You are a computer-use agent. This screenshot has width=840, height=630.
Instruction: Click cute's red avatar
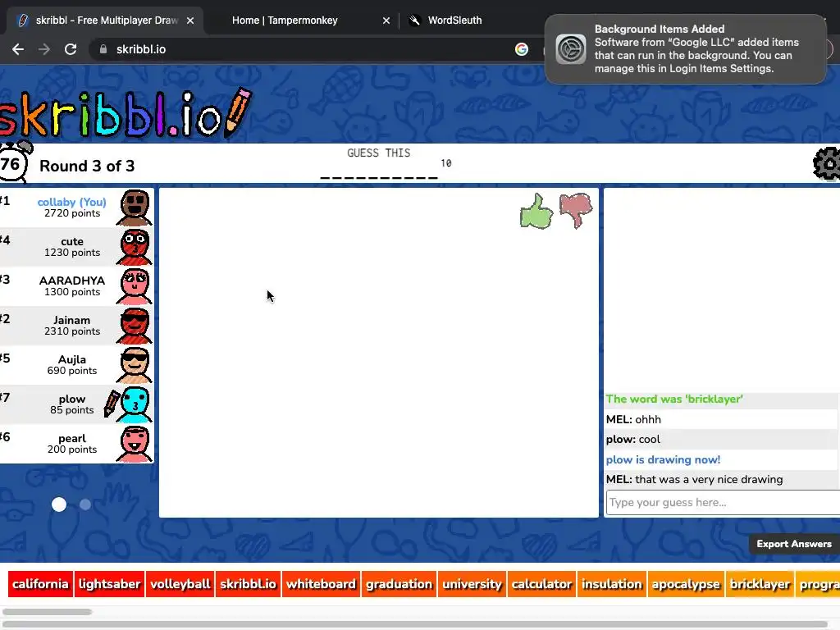coord(134,247)
